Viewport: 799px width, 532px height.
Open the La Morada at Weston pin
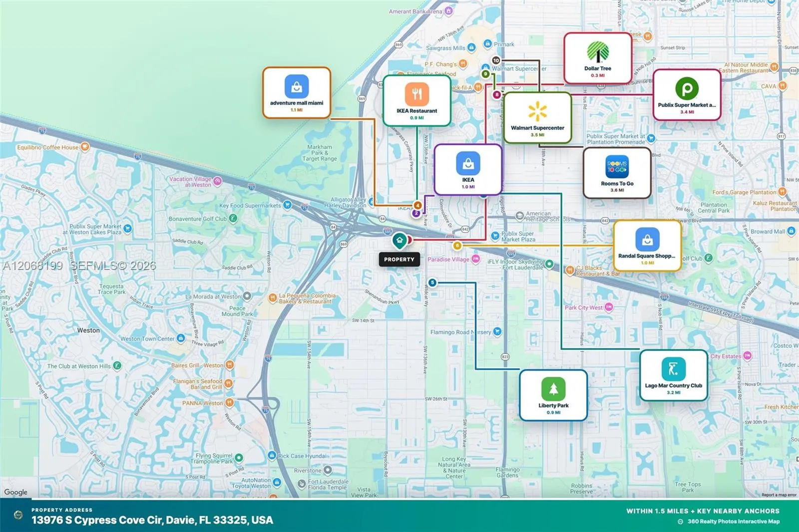[247, 296]
